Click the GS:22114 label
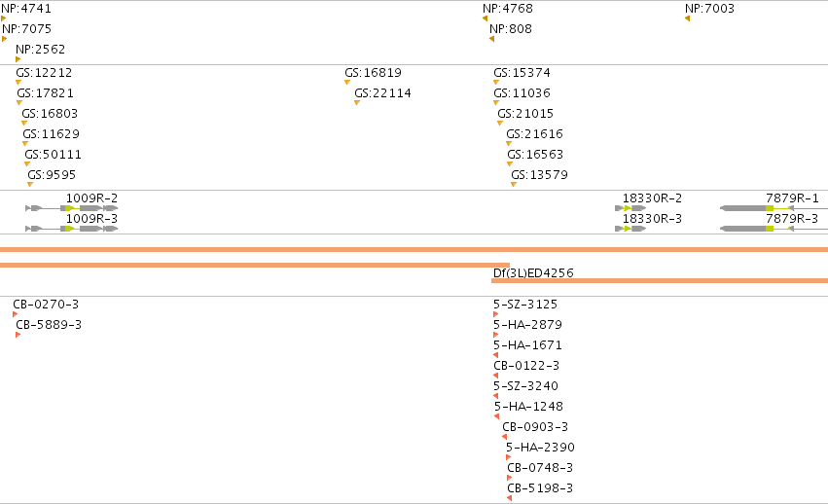 pyautogui.click(x=382, y=93)
